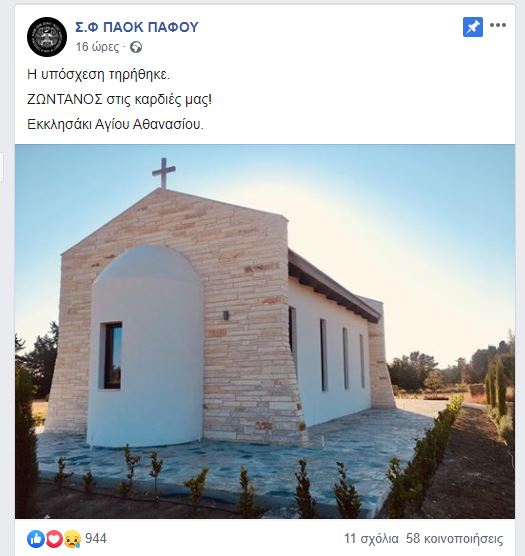Click the text line Η υπόσχεση τηρήθηκε
Viewport: 525px width, 556px height.
(x=99, y=74)
